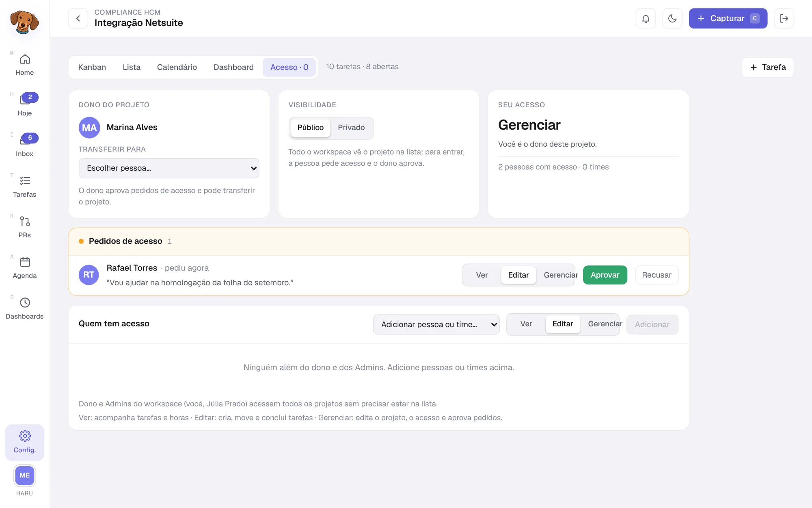Viewport: 812px width, 508px height.
Task: Add a new Tarefa
Action: click(767, 67)
